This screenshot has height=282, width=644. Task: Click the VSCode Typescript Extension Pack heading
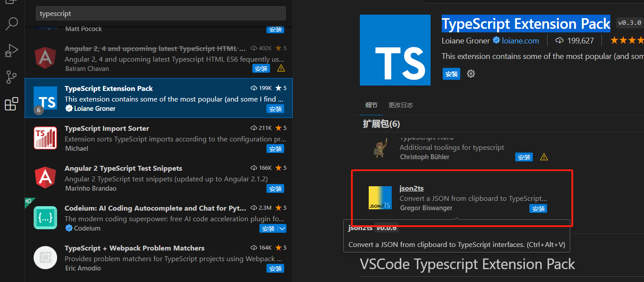tap(467, 264)
